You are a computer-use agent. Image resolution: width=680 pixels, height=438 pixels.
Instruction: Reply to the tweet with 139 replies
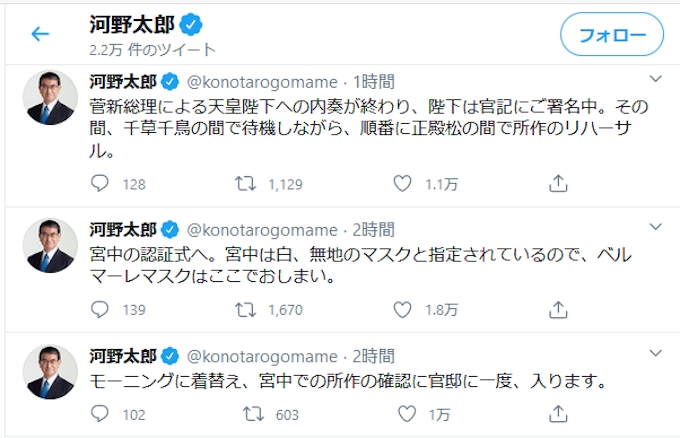[x=99, y=310]
